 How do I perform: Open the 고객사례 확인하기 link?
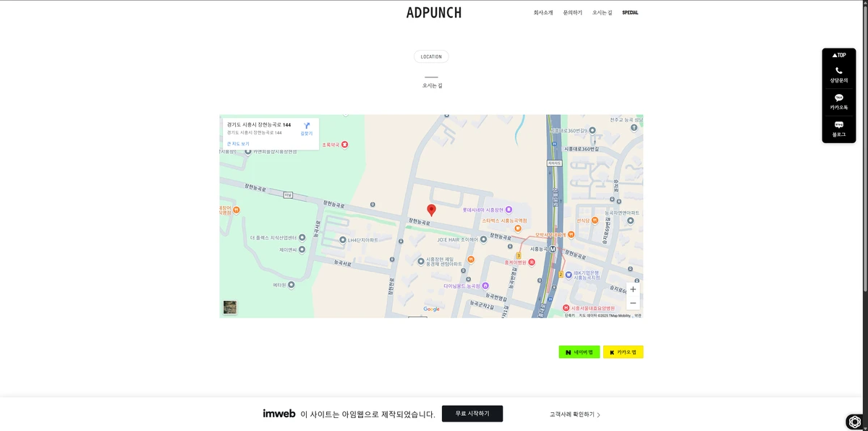(x=575, y=414)
